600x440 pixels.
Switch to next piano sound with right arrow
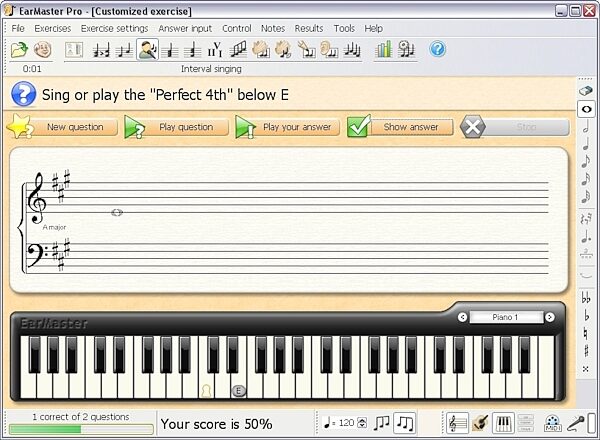550,317
